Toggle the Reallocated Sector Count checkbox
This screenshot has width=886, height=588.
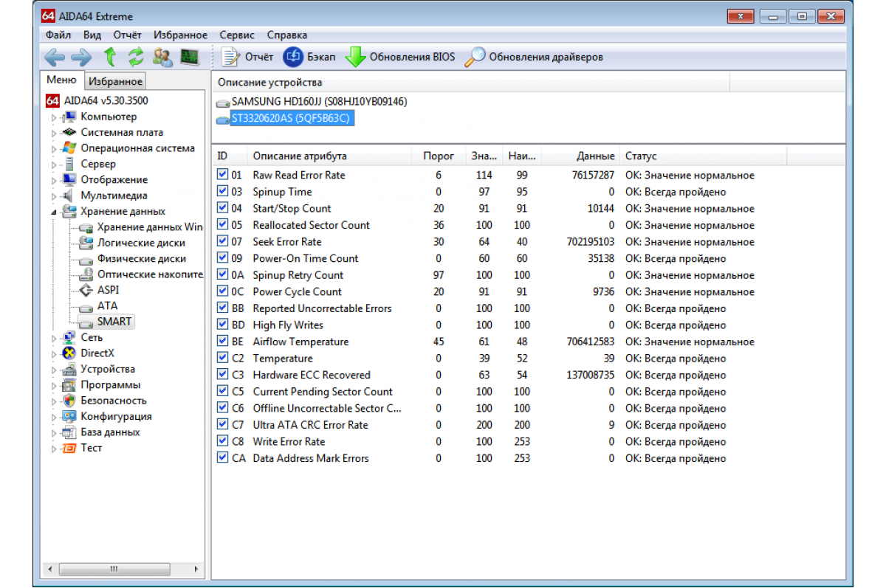(x=222, y=224)
